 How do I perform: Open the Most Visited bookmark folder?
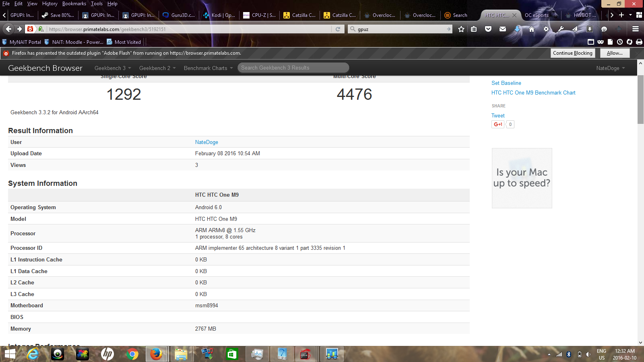[x=124, y=42]
